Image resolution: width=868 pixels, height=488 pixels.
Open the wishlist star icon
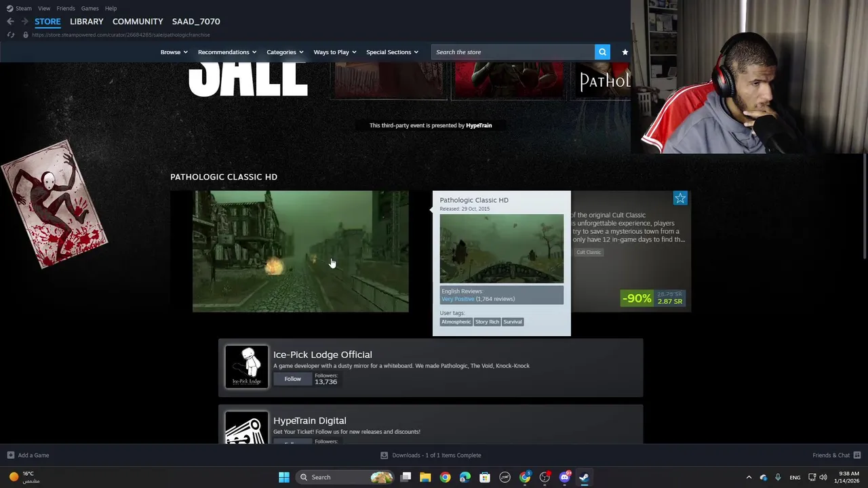625,52
